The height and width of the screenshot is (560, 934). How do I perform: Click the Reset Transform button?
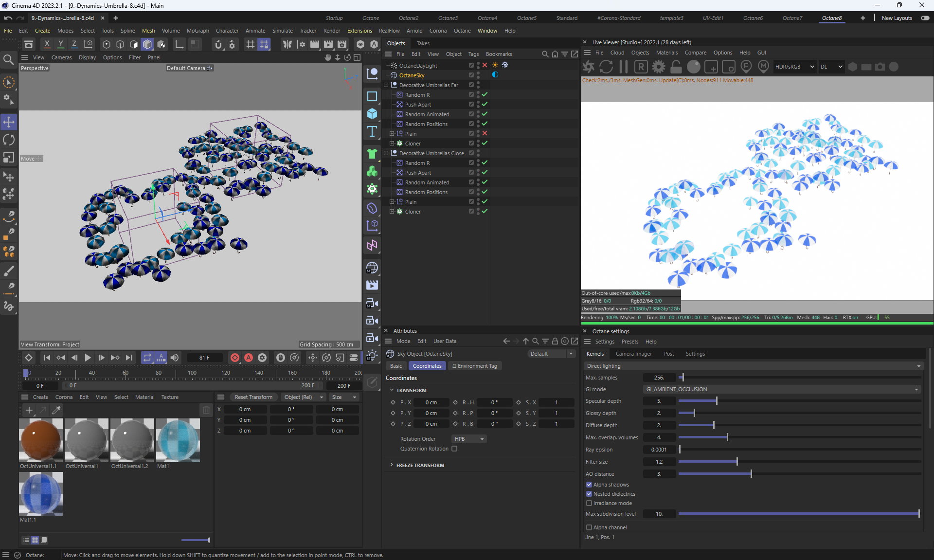[x=253, y=397]
